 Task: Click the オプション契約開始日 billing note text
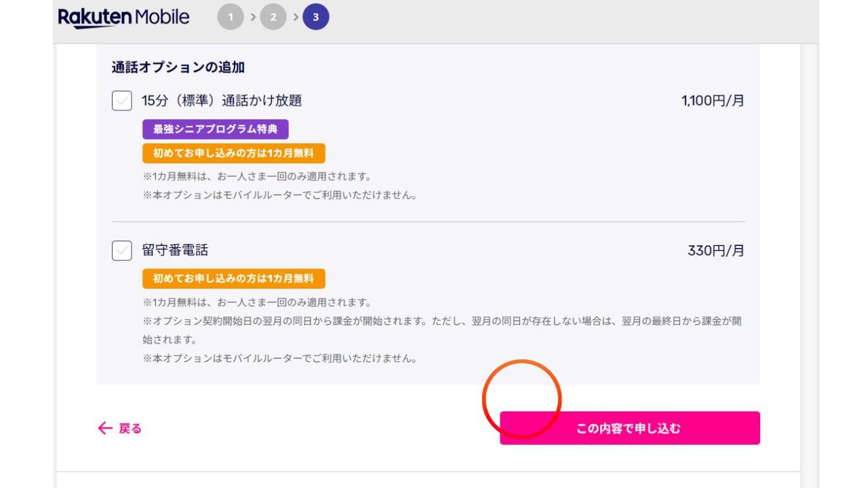441,321
